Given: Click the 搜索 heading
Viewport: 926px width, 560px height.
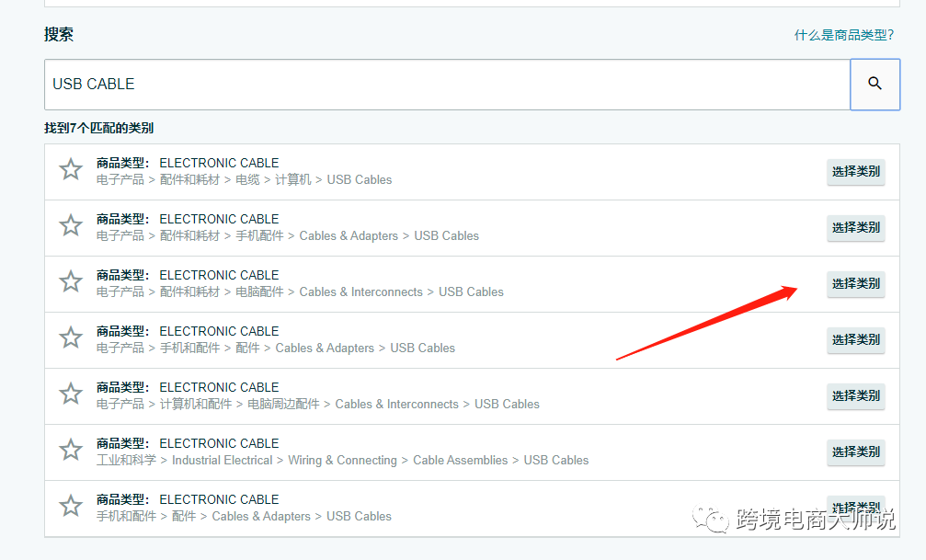Looking at the screenshot, I should coord(59,34).
